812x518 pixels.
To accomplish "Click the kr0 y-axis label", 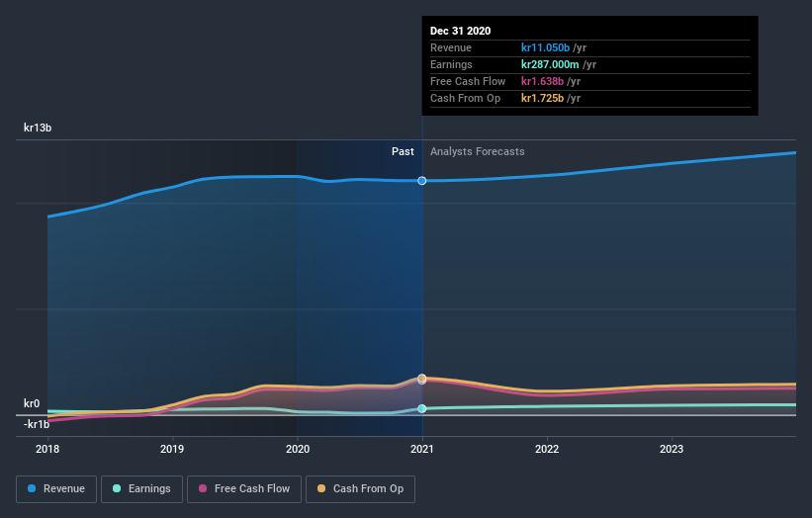I will coord(32,403).
